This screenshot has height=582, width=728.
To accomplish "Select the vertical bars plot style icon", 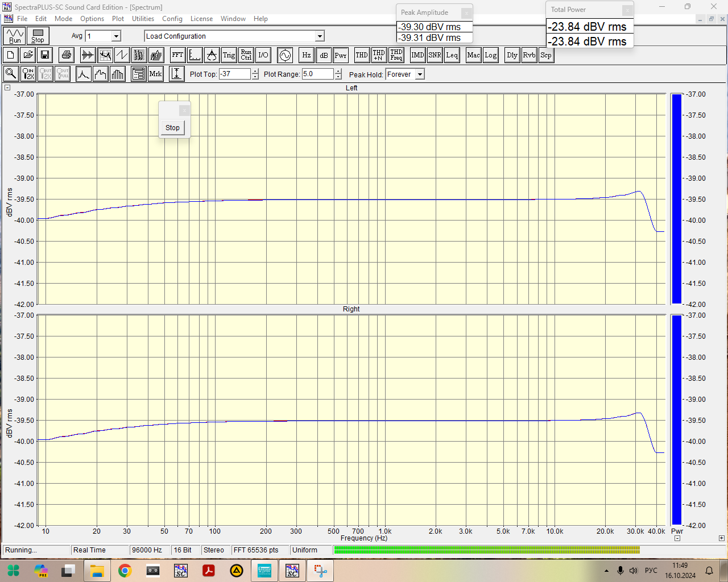I will click(x=118, y=74).
